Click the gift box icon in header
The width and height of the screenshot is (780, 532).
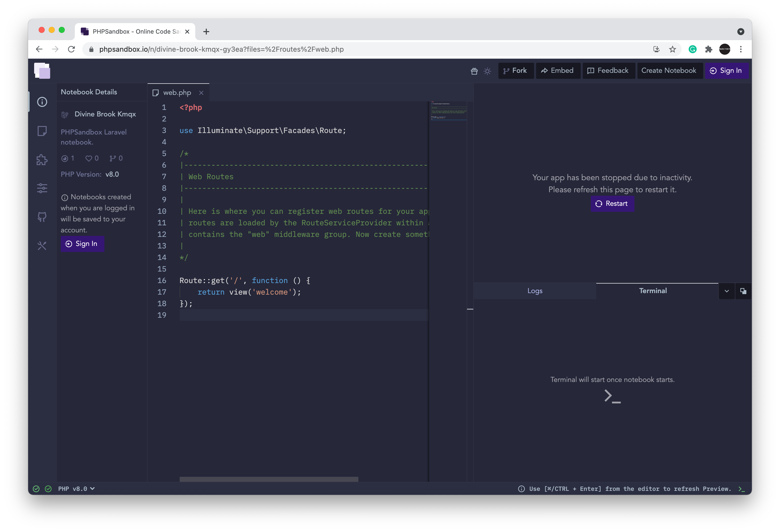click(x=474, y=71)
